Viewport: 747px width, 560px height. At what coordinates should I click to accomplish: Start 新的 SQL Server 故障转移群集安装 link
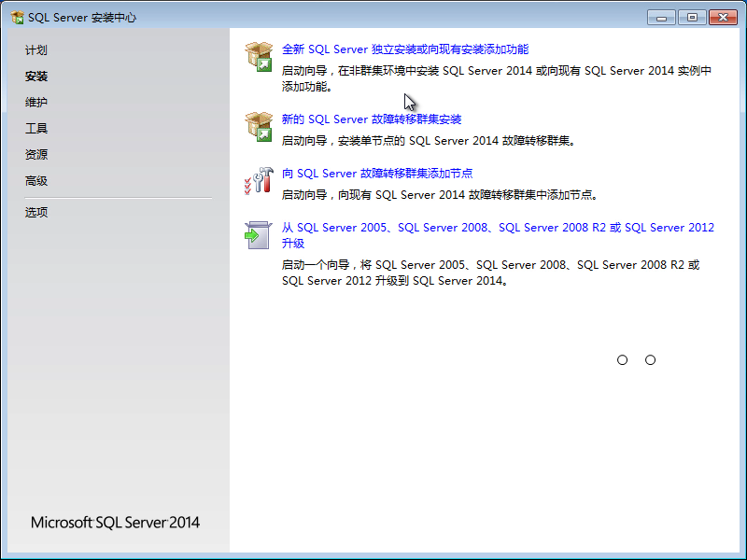372,119
